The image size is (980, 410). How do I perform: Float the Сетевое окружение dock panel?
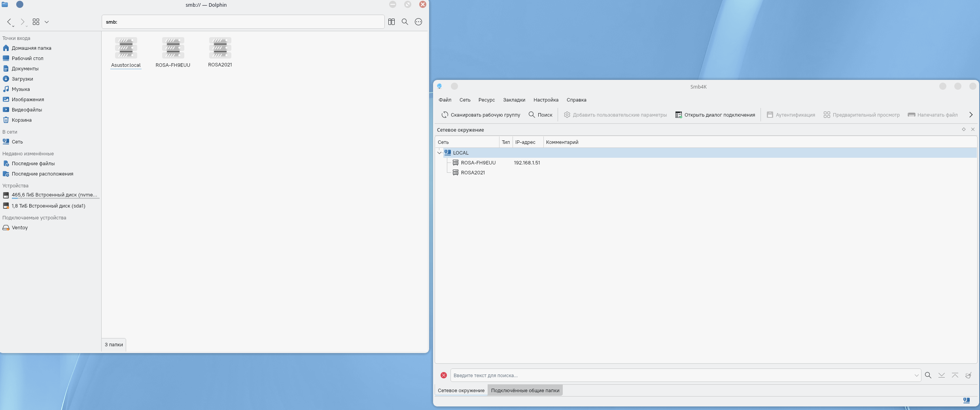(x=964, y=129)
